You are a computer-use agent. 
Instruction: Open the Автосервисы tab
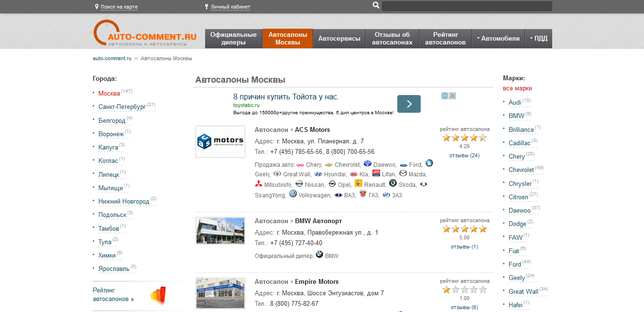(339, 39)
